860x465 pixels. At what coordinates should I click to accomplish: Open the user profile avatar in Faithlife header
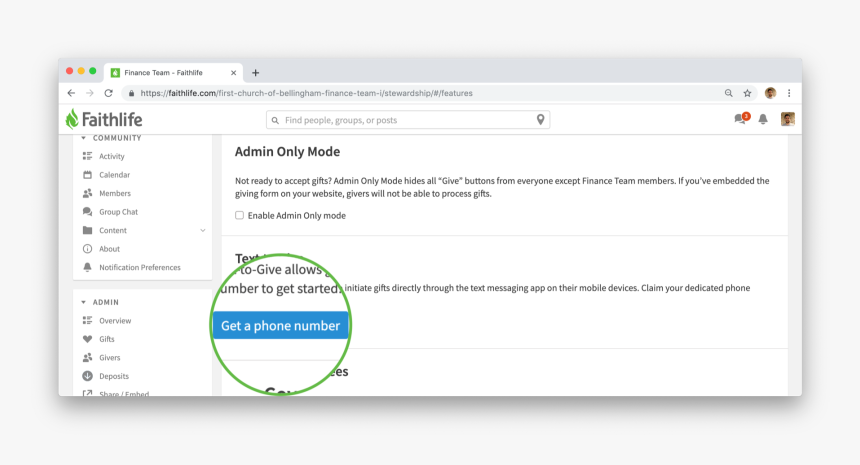787,119
